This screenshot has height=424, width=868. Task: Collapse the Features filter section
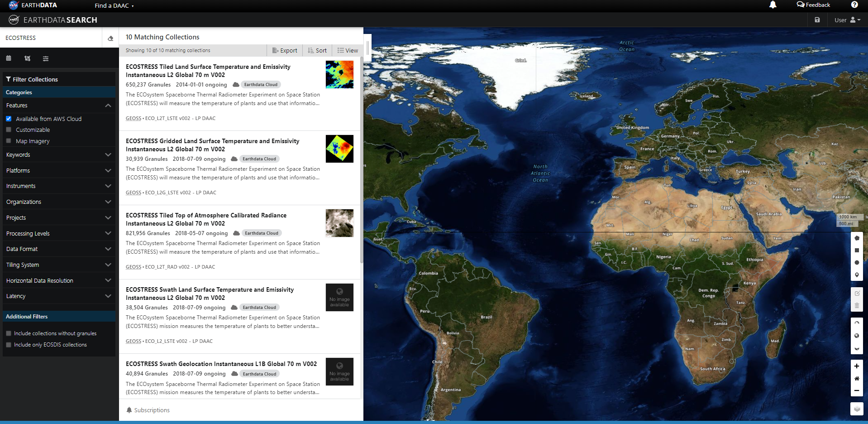pyautogui.click(x=59, y=106)
